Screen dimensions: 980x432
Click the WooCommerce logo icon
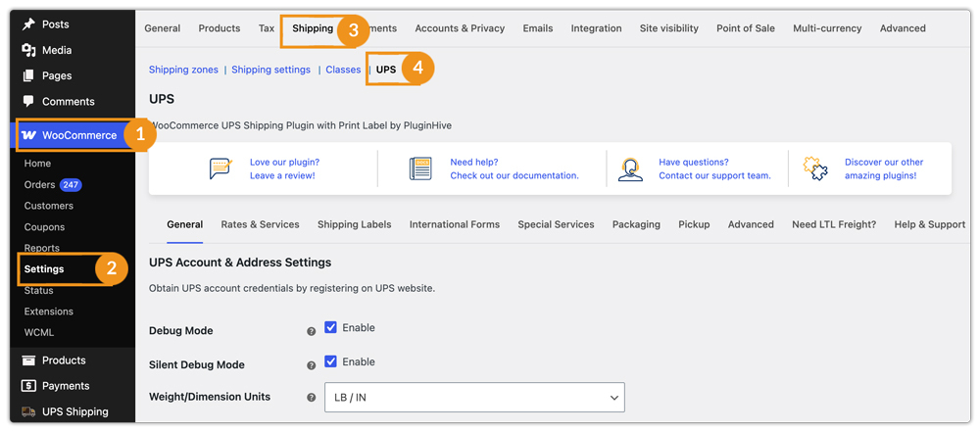tap(28, 135)
